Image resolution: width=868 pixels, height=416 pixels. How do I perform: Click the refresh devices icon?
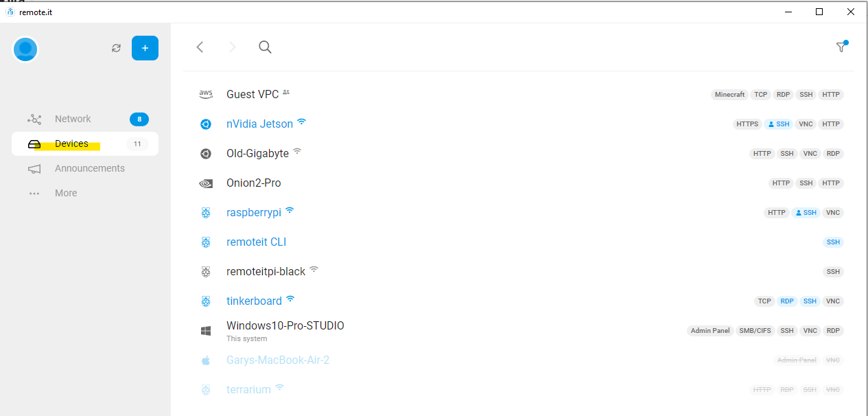pos(117,48)
